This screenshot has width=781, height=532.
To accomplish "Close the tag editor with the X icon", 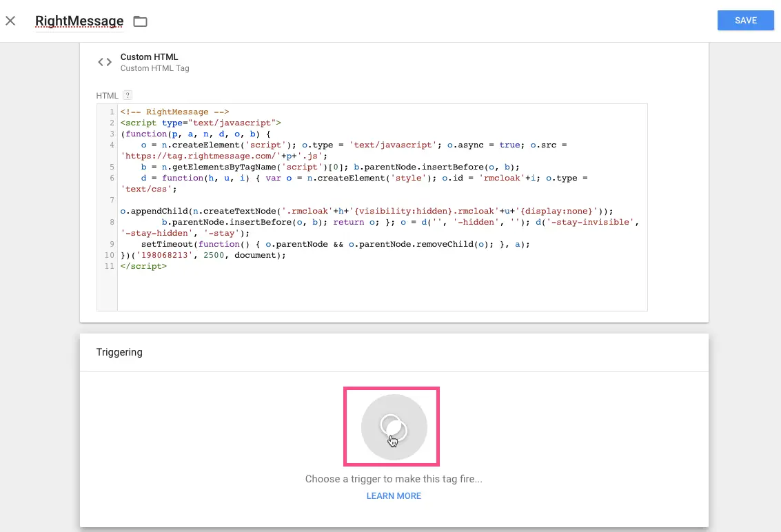I will coord(10,21).
